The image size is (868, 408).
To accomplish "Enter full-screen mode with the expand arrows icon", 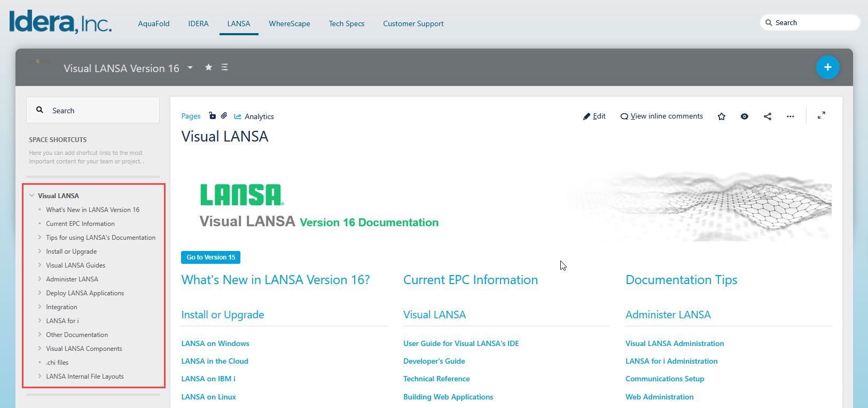I will pyautogui.click(x=822, y=115).
